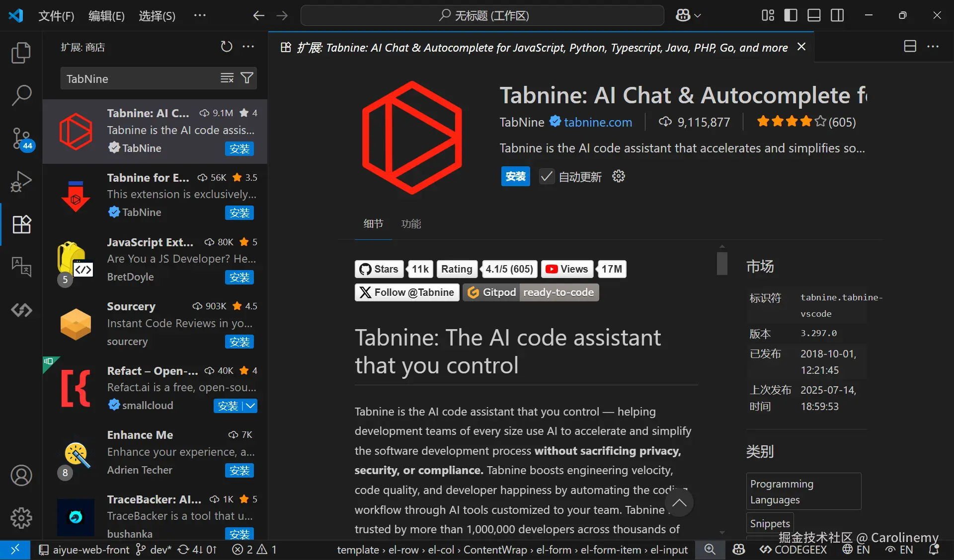The width and height of the screenshot is (954, 560).
Task: Open the CodeGeeX icon in activity bar
Action: tap(21, 310)
